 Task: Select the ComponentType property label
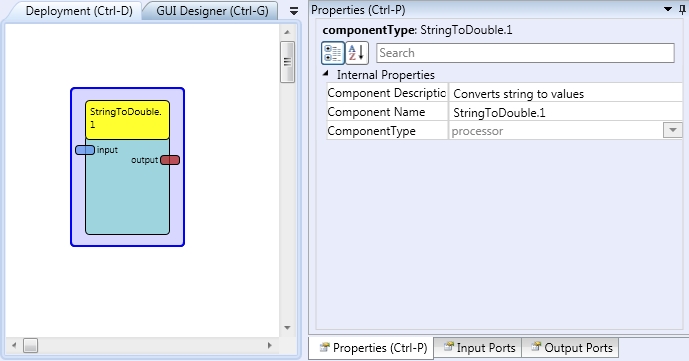tap(387, 131)
